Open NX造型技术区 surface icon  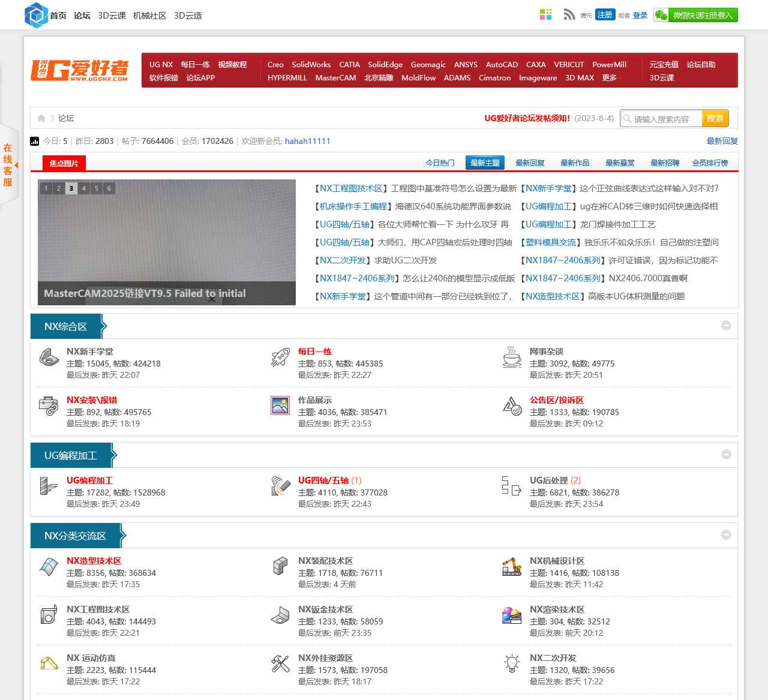click(49, 567)
